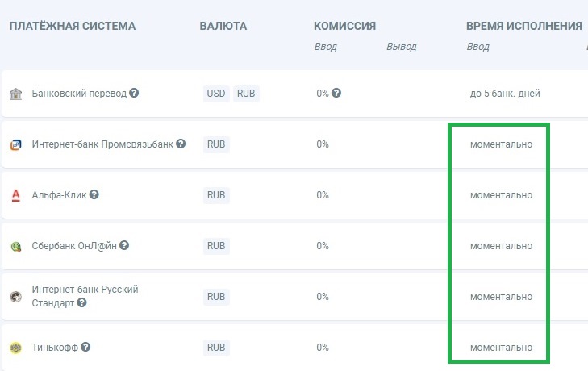Click the bank transfer building icon
The width and height of the screenshot is (588, 371).
pos(16,94)
